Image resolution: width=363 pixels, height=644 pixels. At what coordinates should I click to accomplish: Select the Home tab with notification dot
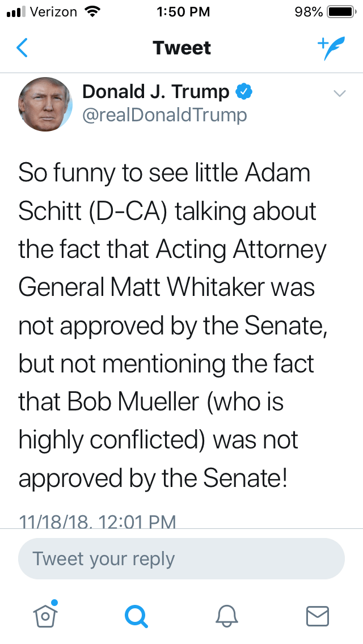45,615
